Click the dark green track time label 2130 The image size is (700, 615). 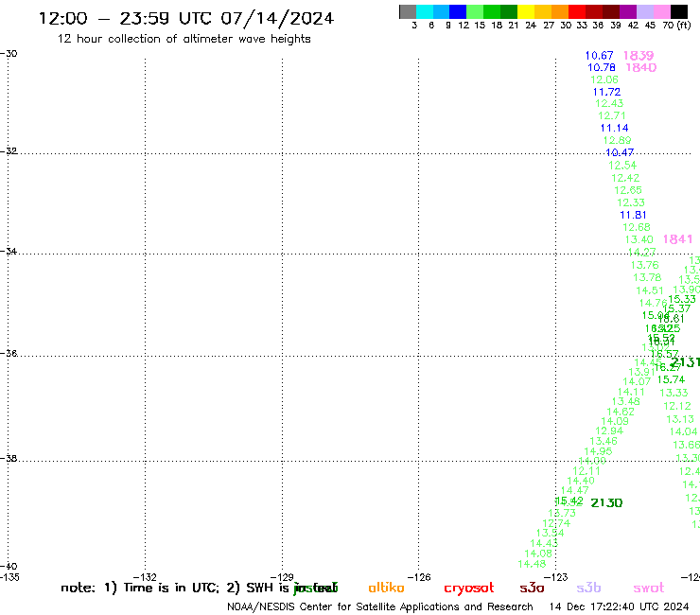coord(606,503)
